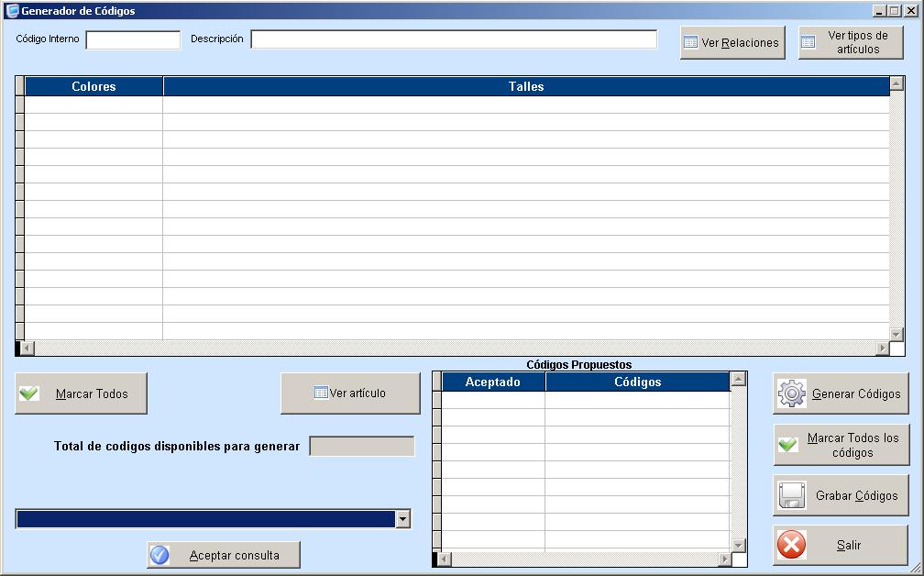The height and width of the screenshot is (576, 924).
Task: Click the Ver artículo button
Action: click(350, 393)
